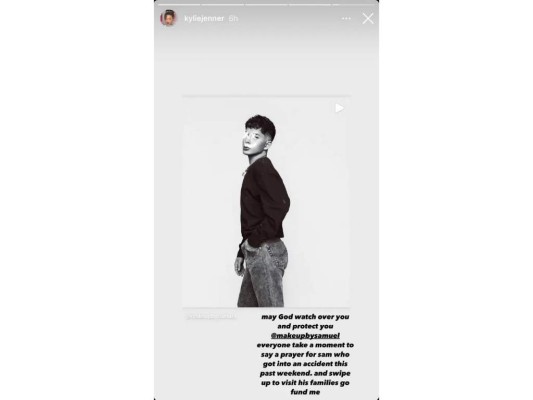Image resolution: width=533 pixels, height=400 pixels.
Task: Jump to the second story progress segment
Action: tap(223, 5)
